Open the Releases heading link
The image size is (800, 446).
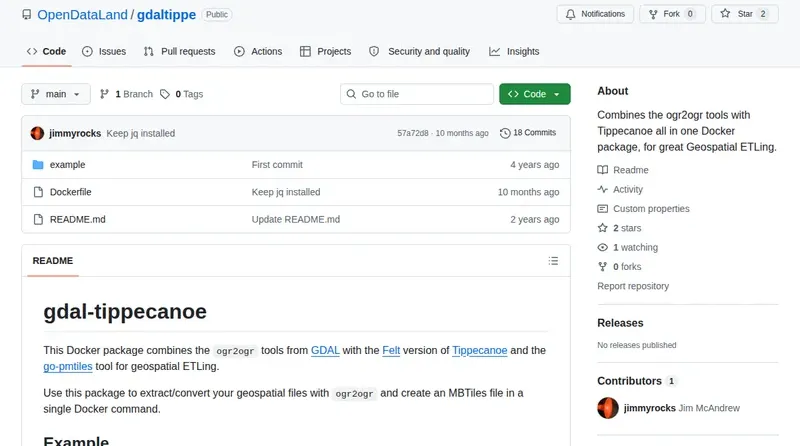[620, 323]
